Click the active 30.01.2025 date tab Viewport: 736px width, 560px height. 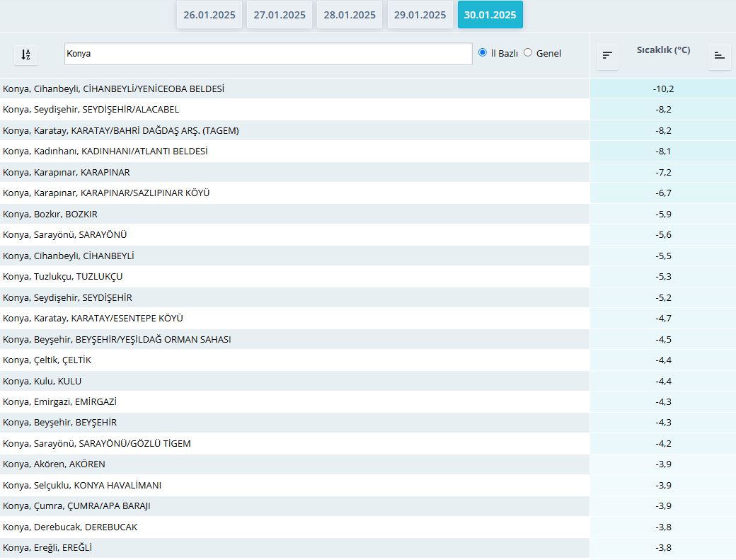[490, 15]
